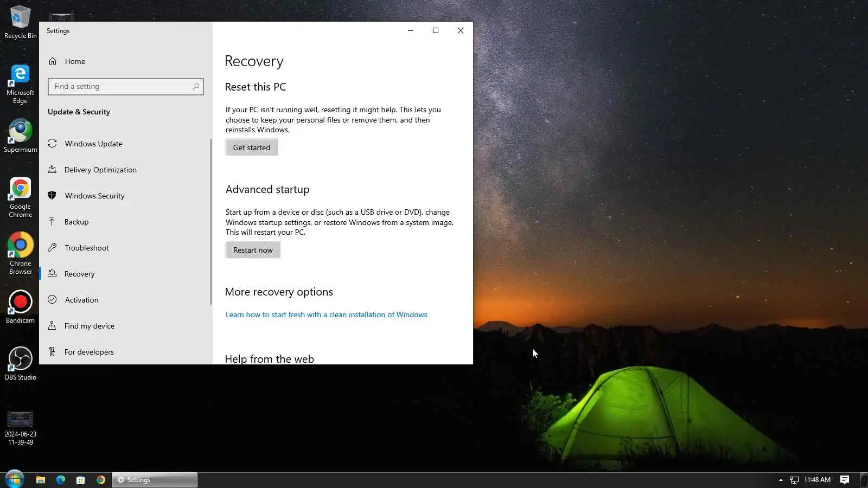868x488 pixels.
Task: Open the Recycle Bin desktop icon
Action: (20, 22)
